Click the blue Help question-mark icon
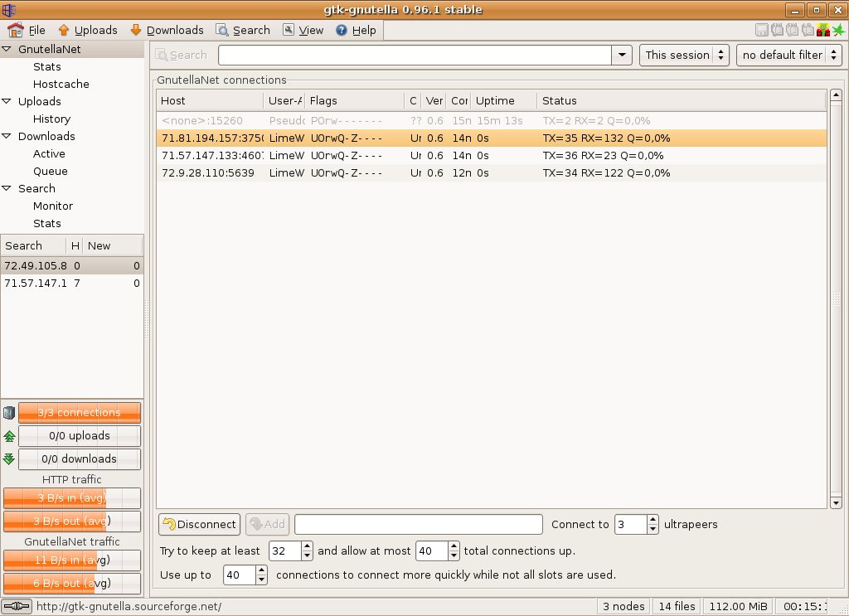Screen dimensions: 849x616 point(341,31)
